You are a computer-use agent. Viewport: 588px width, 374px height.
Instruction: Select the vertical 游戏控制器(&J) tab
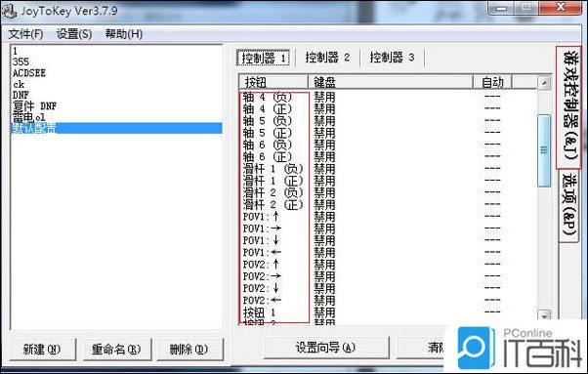click(568, 107)
